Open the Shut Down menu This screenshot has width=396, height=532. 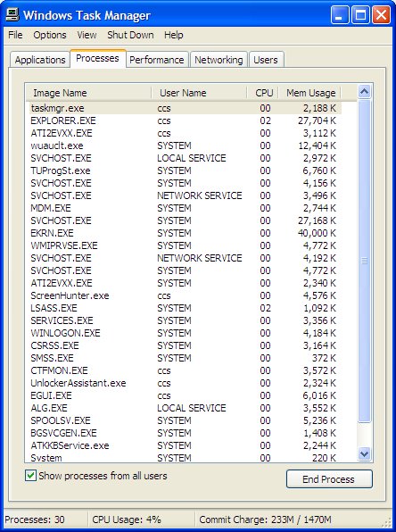click(x=130, y=35)
